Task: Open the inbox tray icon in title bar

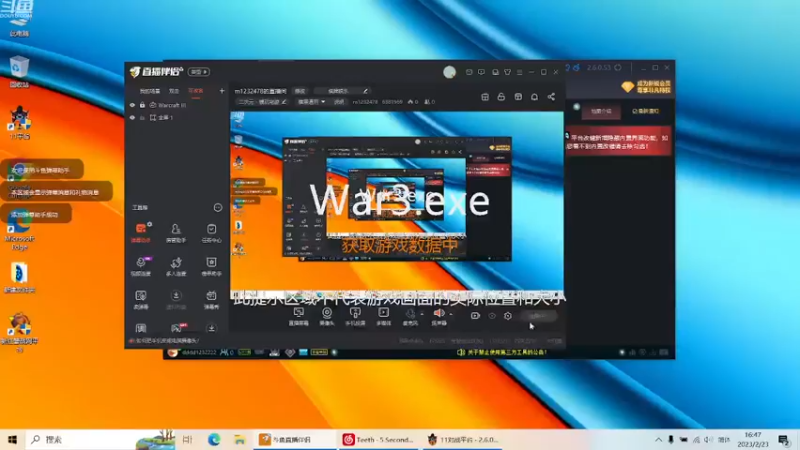Action: [495, 72]
